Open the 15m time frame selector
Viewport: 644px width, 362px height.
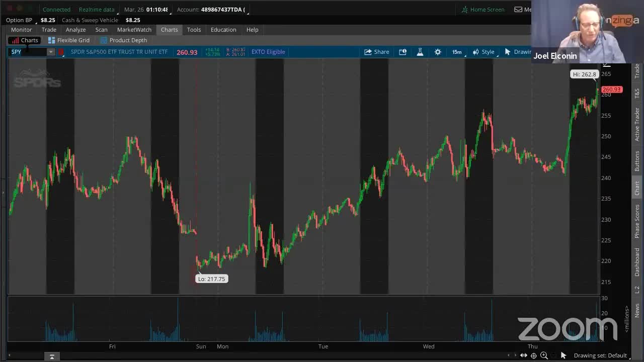[457, 52]
